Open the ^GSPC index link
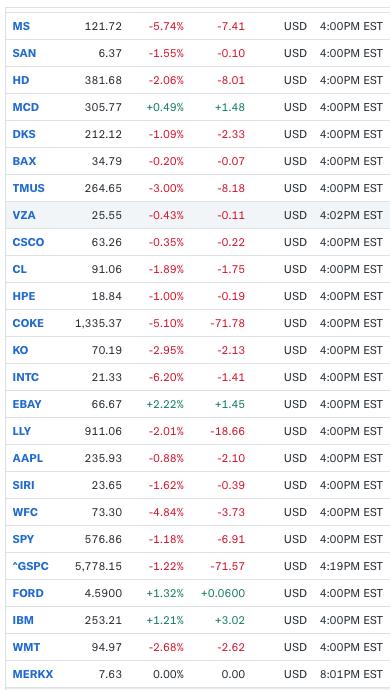Viewport: 390px width, 690px height. tap(30, 566)
